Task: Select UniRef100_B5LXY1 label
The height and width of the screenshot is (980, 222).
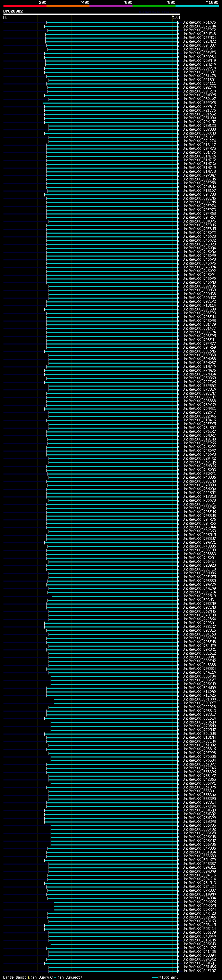Action: coord(199,137)
